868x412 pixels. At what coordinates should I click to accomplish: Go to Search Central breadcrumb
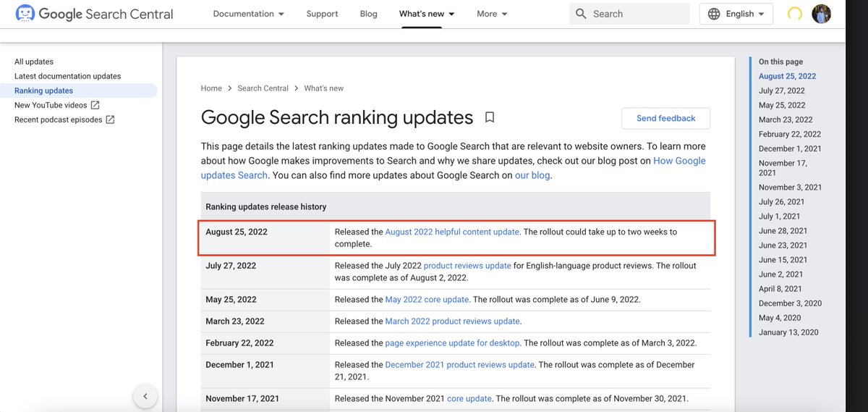tap(263, 88)
